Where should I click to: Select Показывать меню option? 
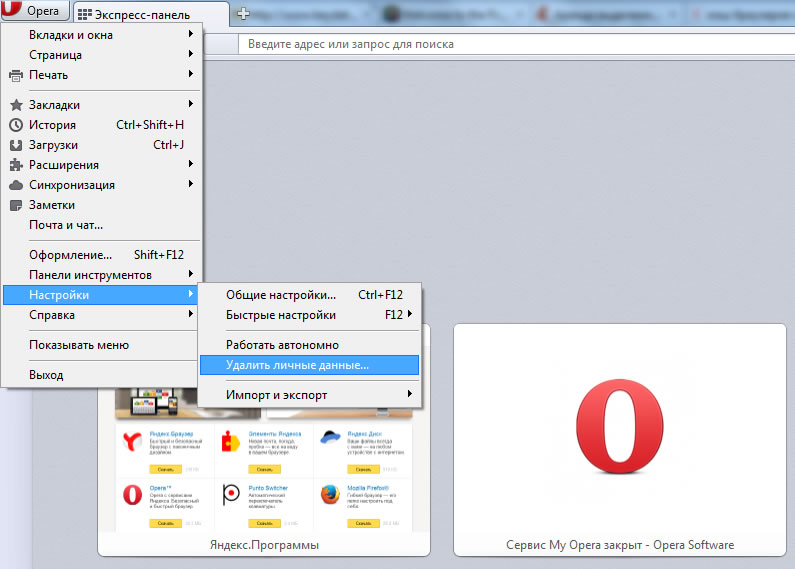point(100,345)
